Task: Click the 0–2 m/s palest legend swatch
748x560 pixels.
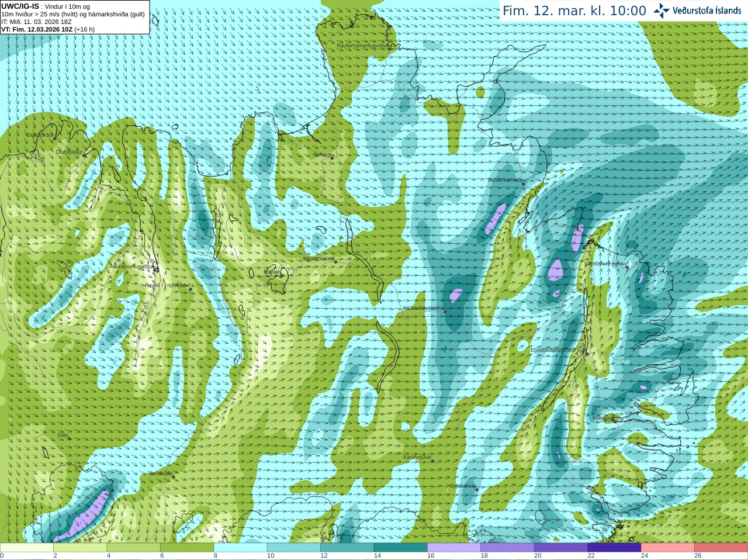Action: pos(26,548)
